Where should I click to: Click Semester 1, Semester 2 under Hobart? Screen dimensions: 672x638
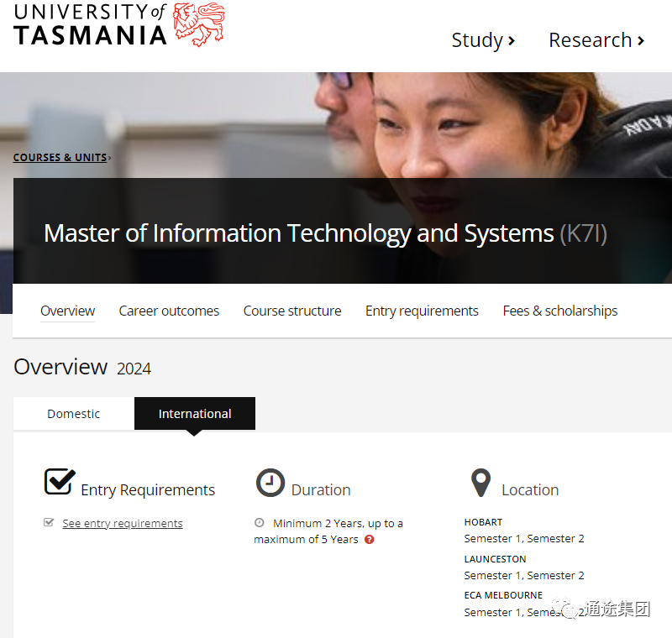[x=524, y=539]
